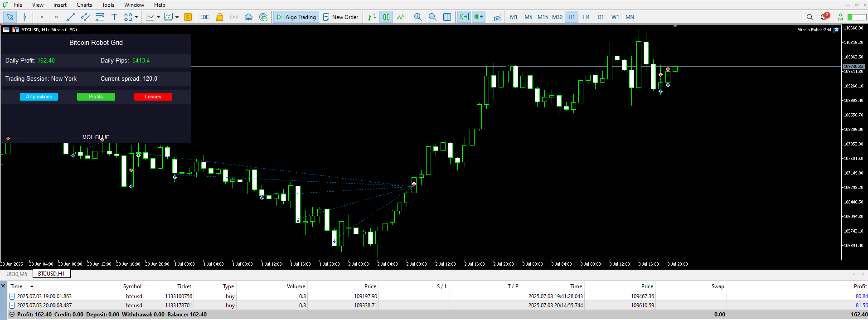Switch chart to bar chart mode
The width and height of the screenshot is (868, 320).
[x=372, y=17]
